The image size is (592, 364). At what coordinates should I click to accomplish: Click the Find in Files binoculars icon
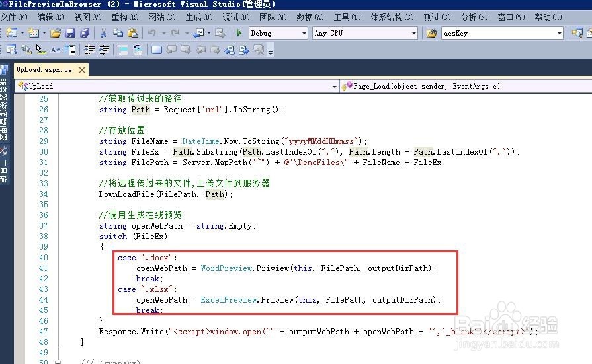431,33
